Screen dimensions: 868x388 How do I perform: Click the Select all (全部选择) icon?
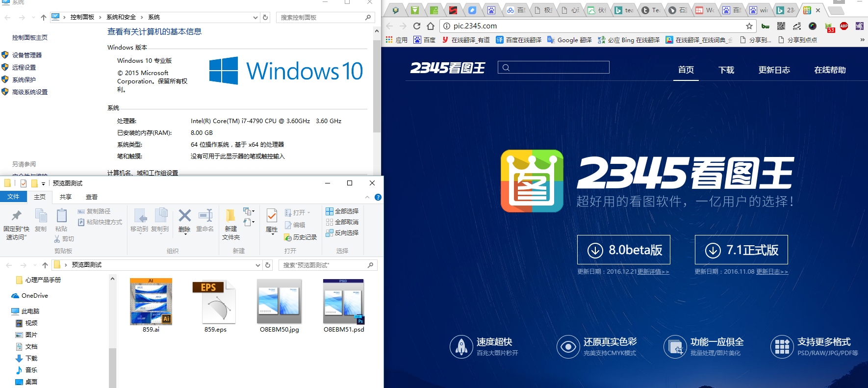[330, 211]
